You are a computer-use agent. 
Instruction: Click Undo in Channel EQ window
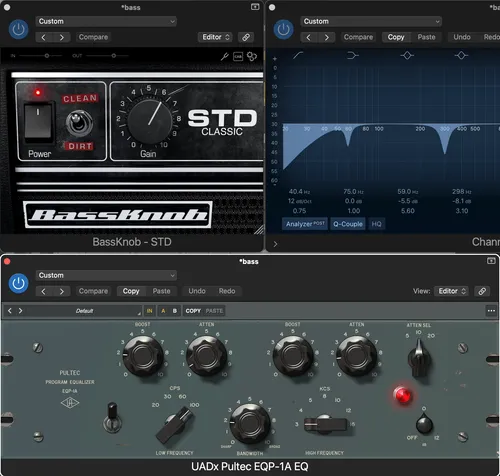coord(462,37)
